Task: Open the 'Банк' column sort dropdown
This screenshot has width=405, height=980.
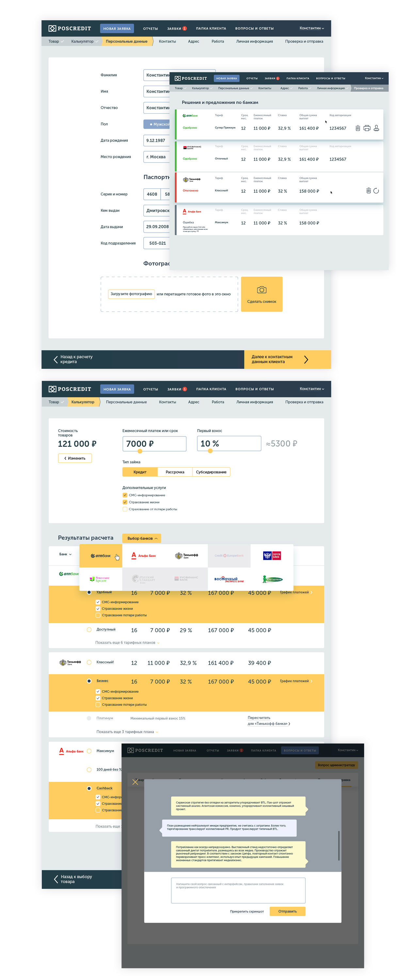Action: [65, 554]
